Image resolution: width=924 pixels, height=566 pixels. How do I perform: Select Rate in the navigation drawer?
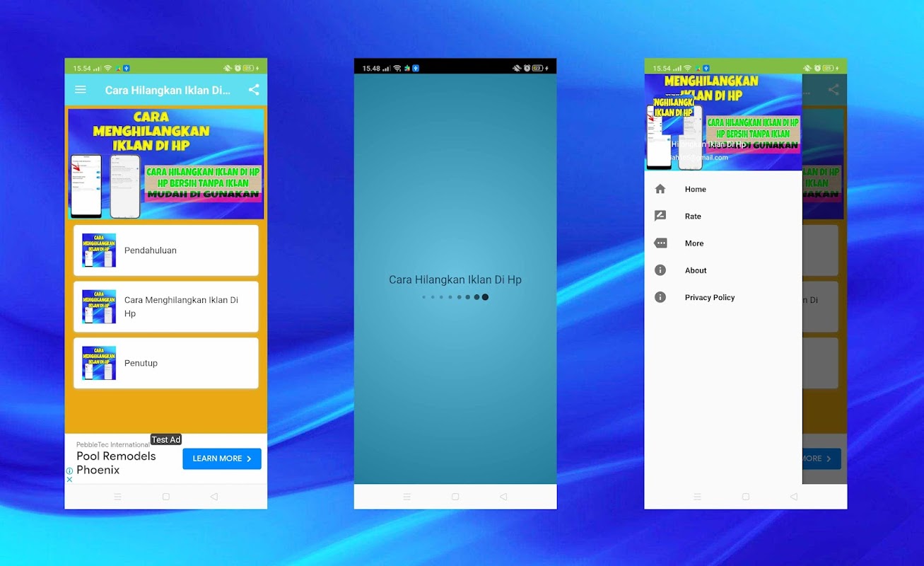[x=723, y=216]
